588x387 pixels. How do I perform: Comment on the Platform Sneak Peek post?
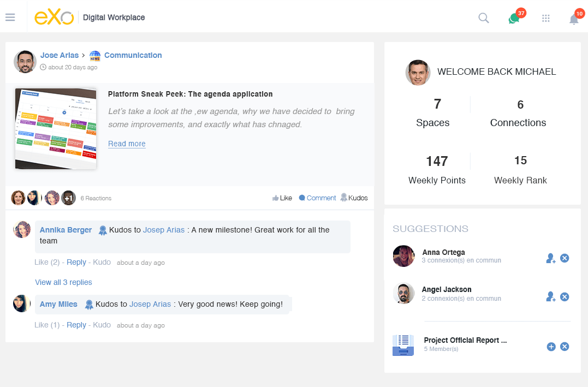[317, 198]
